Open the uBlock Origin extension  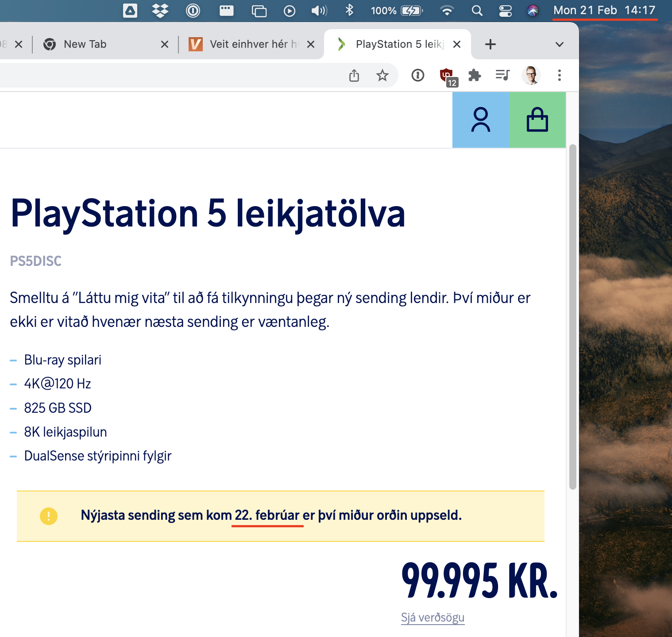click(446, 75)
